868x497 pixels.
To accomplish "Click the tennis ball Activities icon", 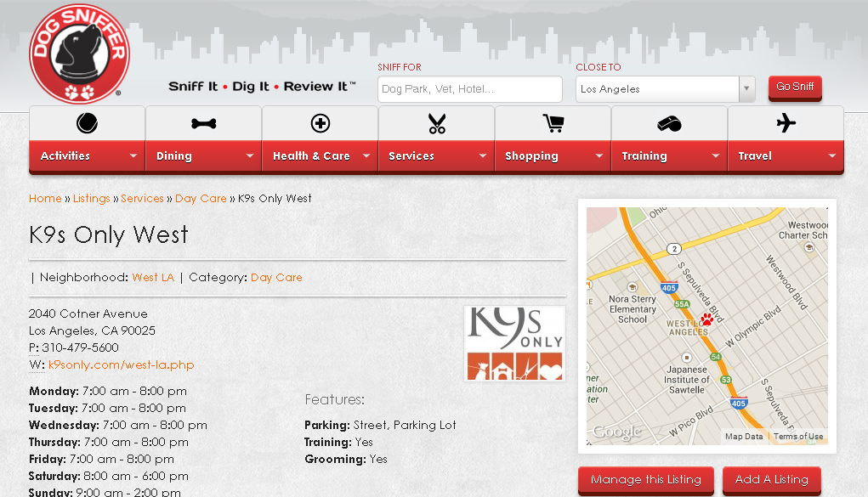I will (87, 123).
